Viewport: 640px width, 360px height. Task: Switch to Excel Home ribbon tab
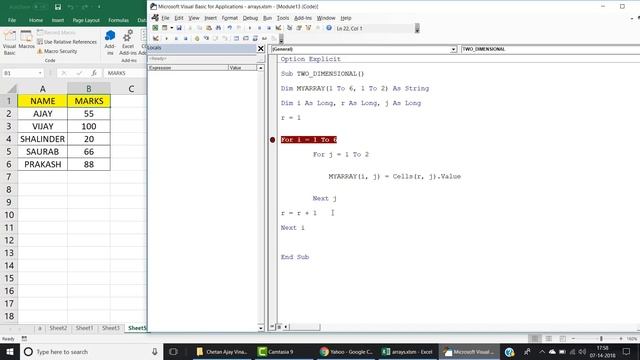click(x=36, y=20)
